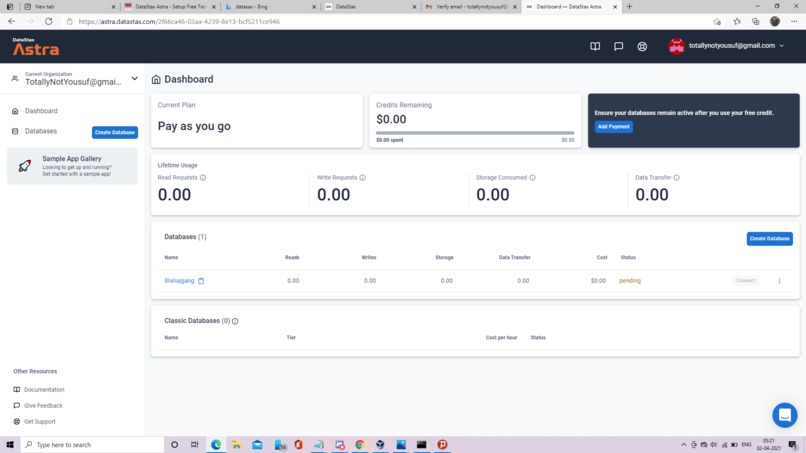Open Task View on the taskbar

(x=194, y=445)
